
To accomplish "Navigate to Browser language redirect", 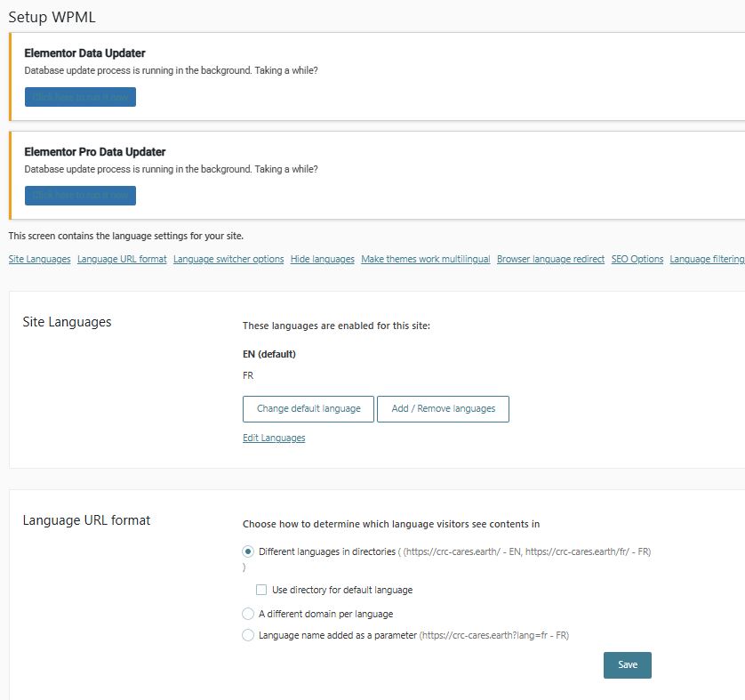I will [x=550, y=260].
